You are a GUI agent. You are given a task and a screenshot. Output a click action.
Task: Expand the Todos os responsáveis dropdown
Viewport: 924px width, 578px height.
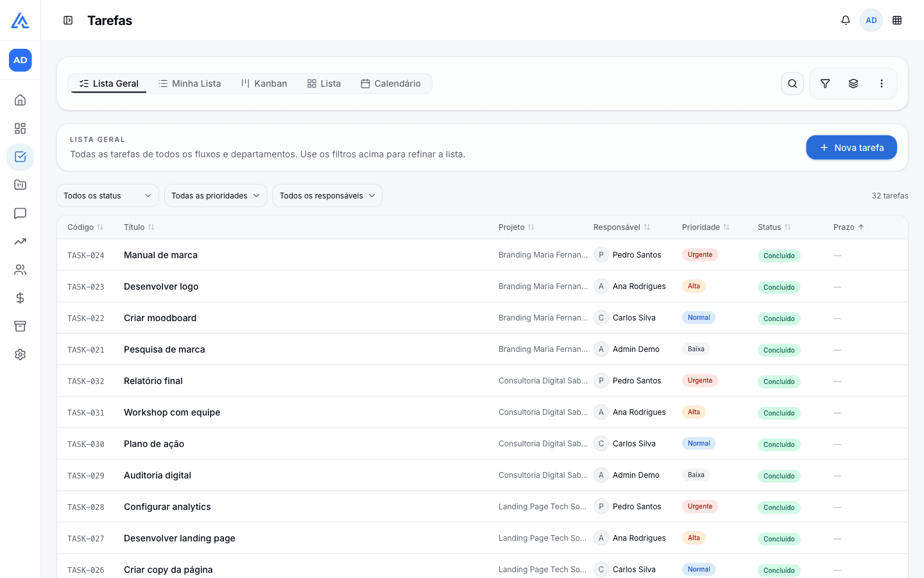[327, 196]
